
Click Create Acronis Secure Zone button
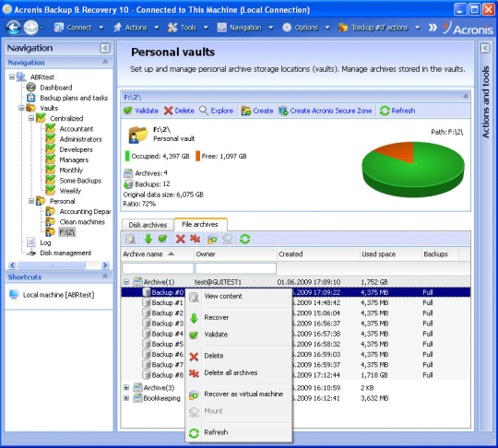click(326, 111)
